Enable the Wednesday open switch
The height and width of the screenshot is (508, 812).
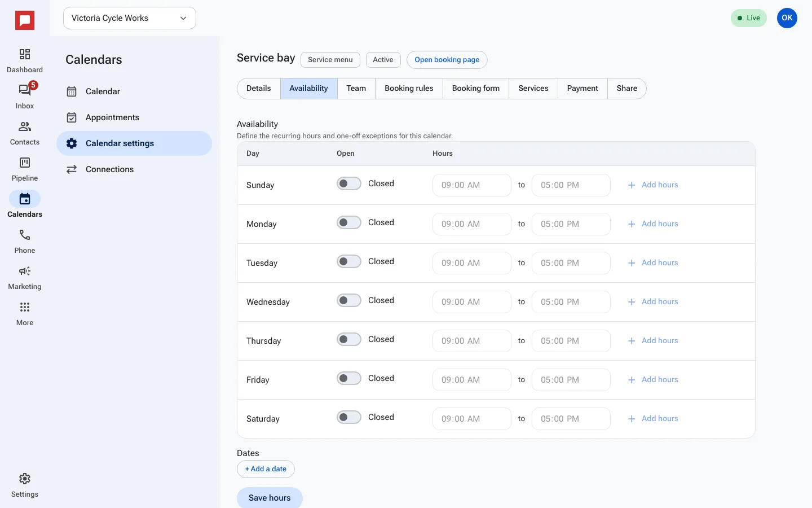[349, 300]
